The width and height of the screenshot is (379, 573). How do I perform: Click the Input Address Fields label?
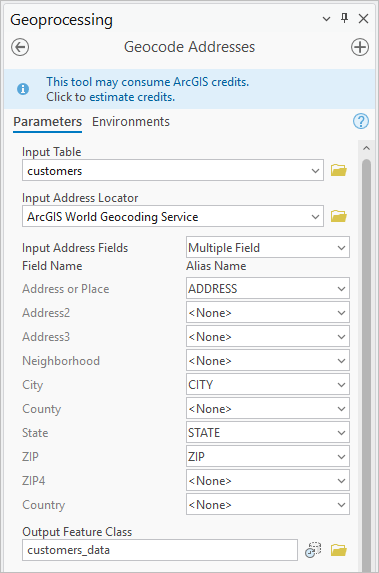75,248
